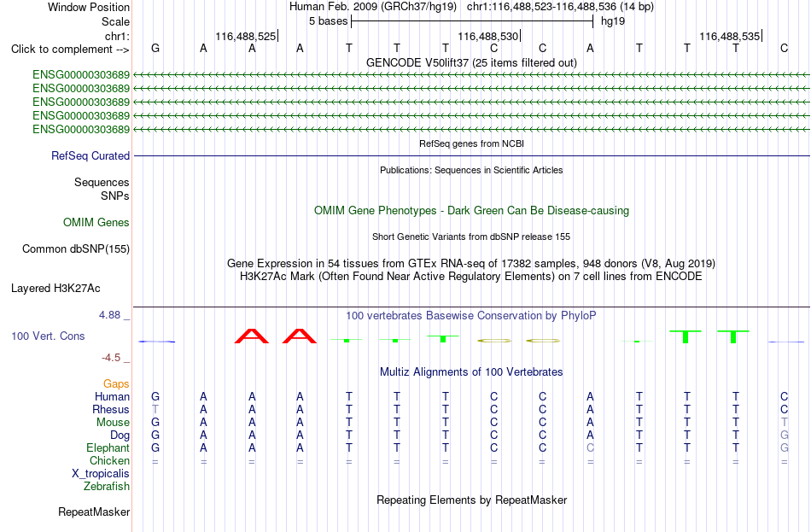This screenshot has height=532, width=811.
Task: Click the 'Click to complement -->' label
Action: (x=70, y=50)
